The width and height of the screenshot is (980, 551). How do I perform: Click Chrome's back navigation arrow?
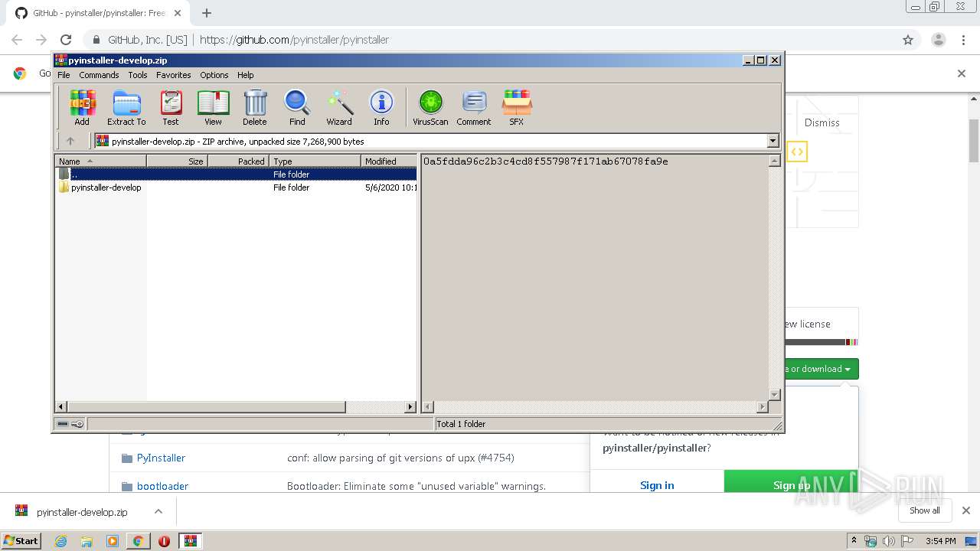pos(17,40)
